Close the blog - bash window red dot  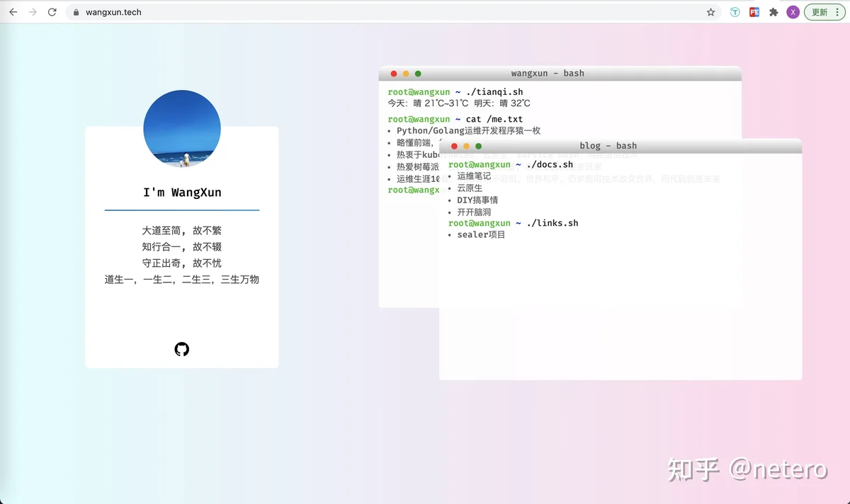[454, 146]
